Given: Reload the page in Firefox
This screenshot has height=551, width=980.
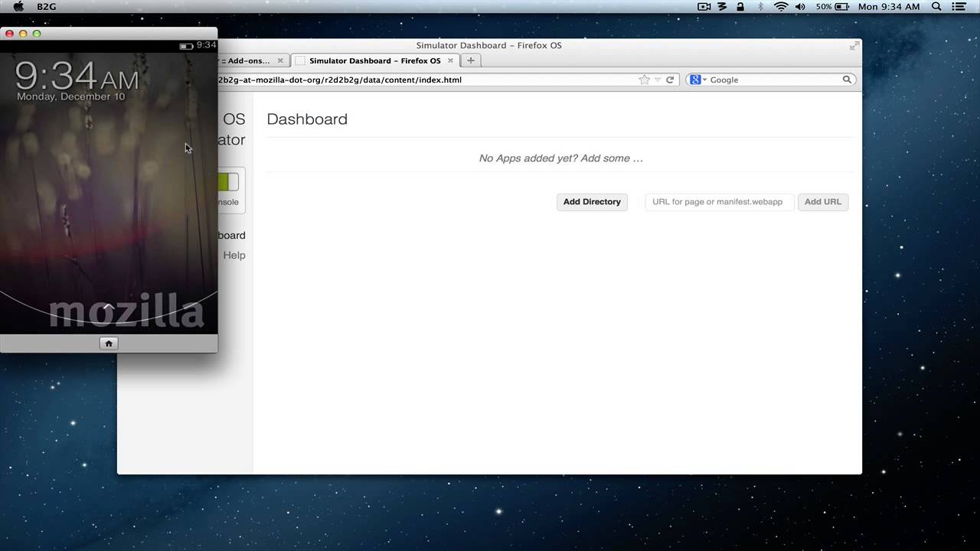Looking at the screenshot, I should (670, 80).
